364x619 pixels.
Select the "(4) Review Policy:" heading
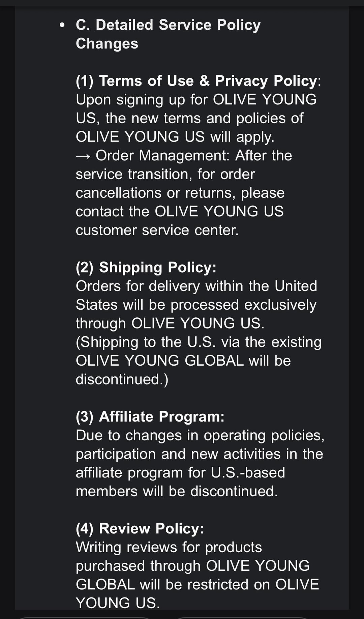click(140, 528)
